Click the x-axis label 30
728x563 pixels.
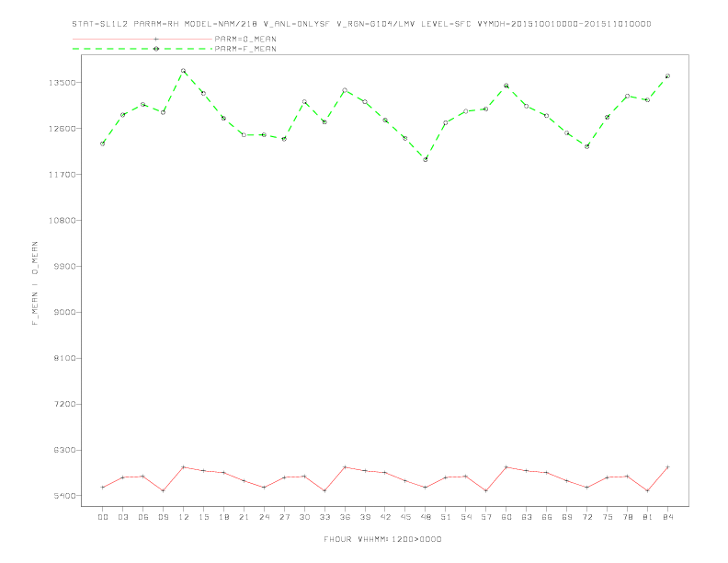[304, 517]
